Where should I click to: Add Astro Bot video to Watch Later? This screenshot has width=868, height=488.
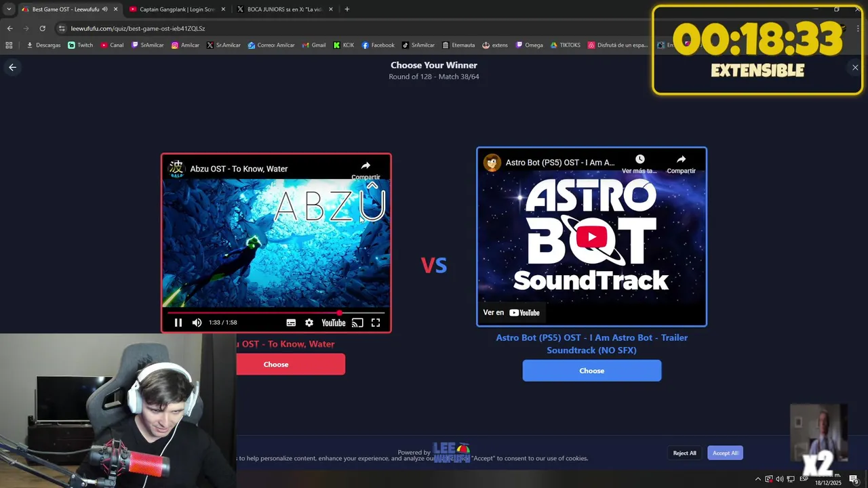coord(639,163)
